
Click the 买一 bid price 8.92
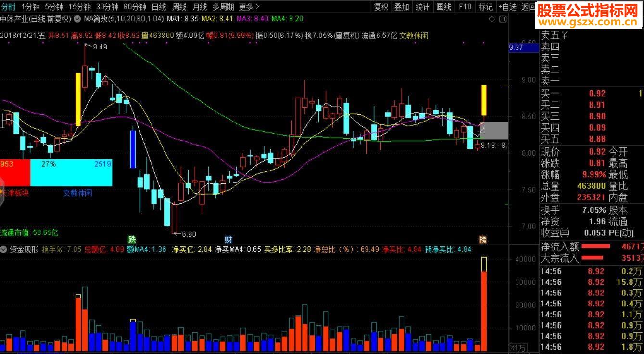click(597, 93)
